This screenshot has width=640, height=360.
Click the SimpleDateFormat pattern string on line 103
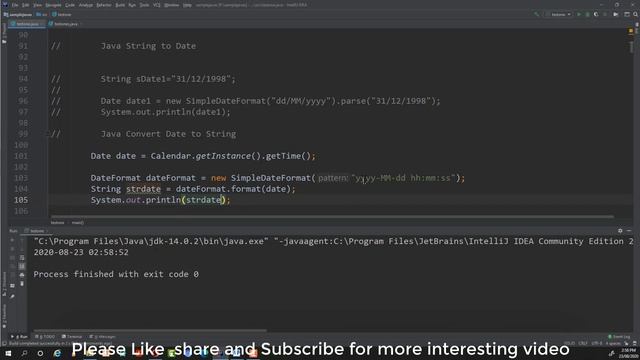404,178
